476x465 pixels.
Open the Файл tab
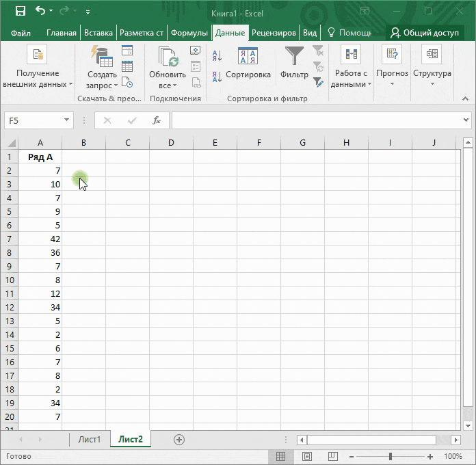[x=21, y=33]
